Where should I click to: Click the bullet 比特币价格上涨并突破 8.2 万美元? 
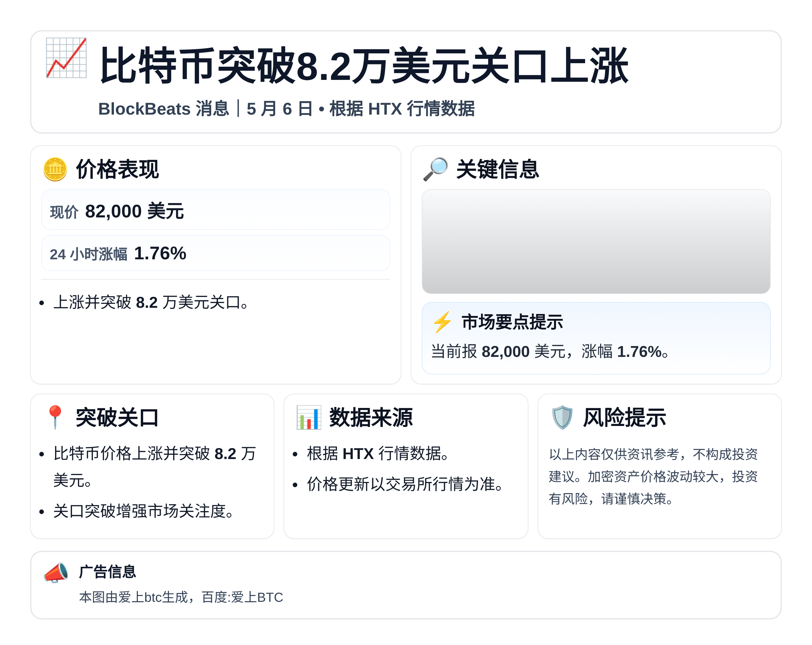tap(155, 467)
